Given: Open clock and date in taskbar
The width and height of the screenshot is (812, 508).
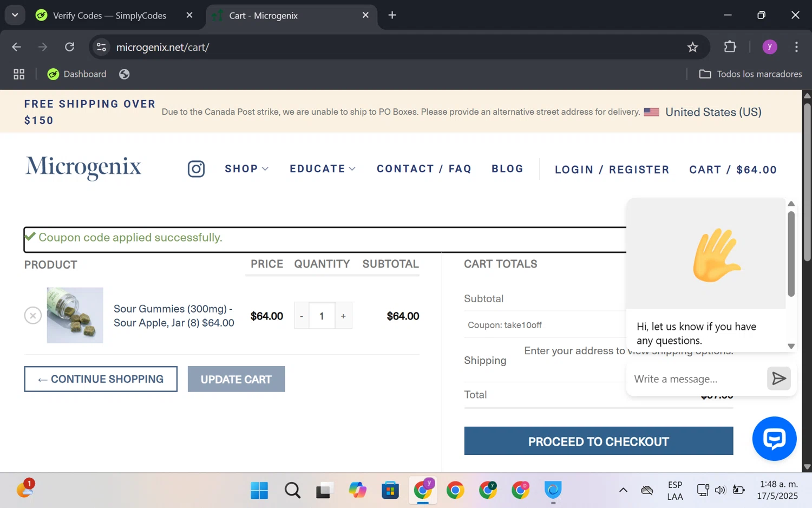Looking at the screenshot, I should [777, 490].
